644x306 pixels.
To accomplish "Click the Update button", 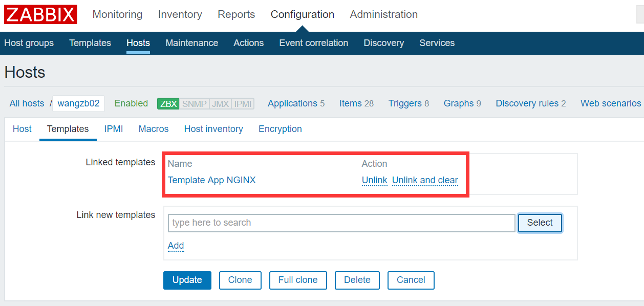I will pyautogui.click(x=187, y=280).
